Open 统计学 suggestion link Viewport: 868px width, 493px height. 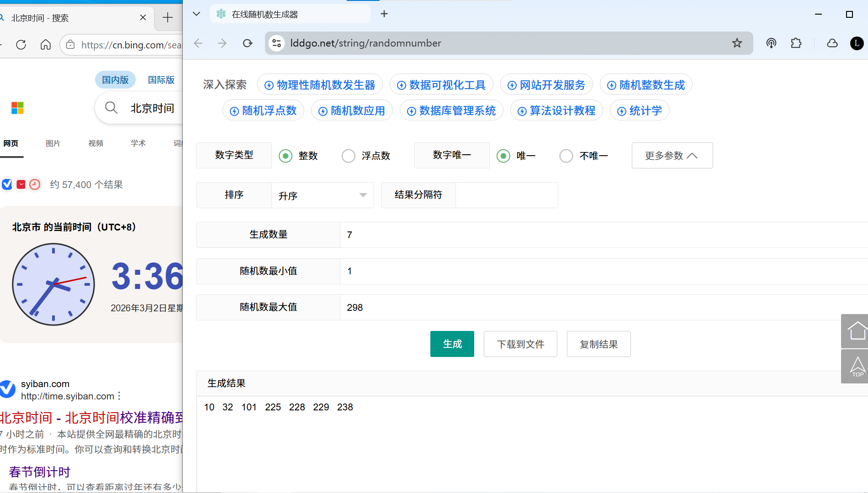pos(640,110)
